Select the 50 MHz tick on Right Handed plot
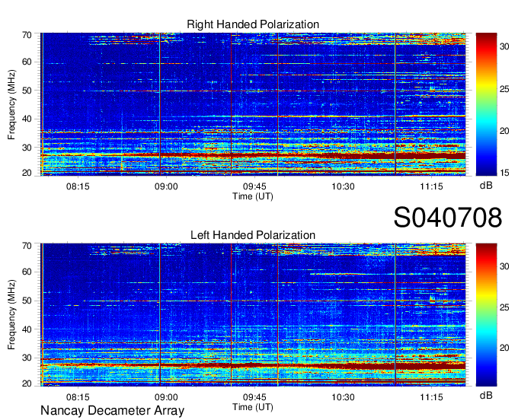This screenshot has height=420, width=518. point(27,91)
